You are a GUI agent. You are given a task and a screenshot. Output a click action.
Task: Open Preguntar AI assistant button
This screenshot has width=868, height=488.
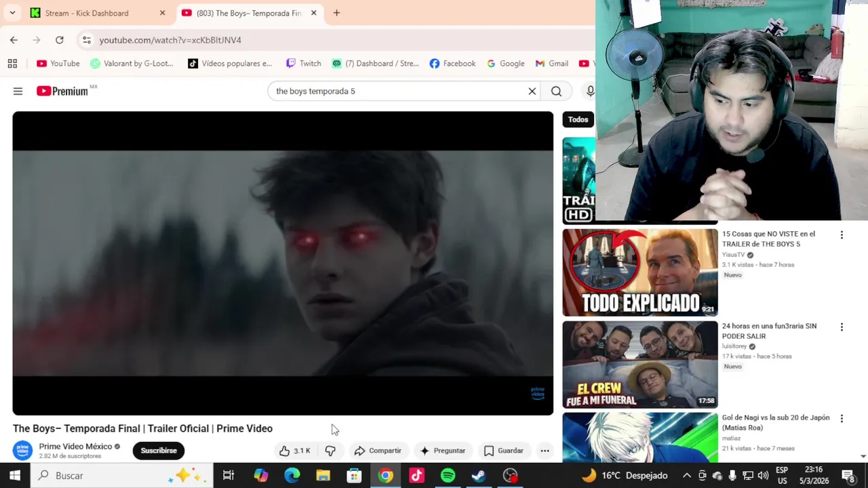click(x=442, y=451)
